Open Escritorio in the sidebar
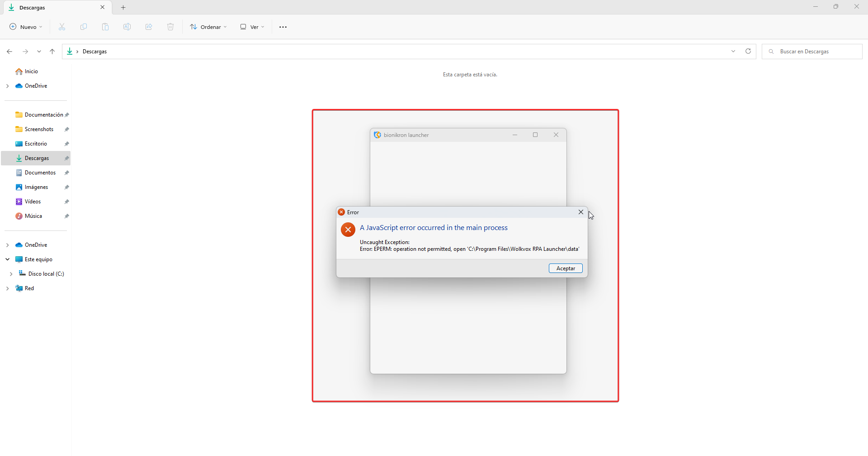 pos(36,144)
